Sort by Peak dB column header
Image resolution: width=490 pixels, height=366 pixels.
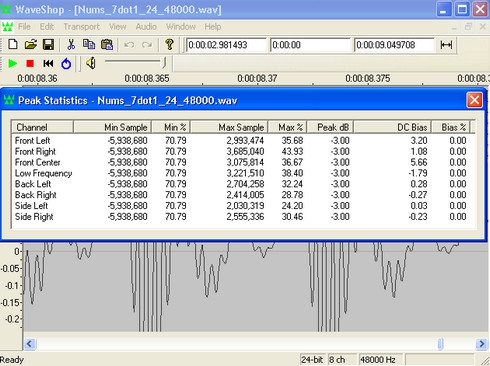tap(330, 127)
